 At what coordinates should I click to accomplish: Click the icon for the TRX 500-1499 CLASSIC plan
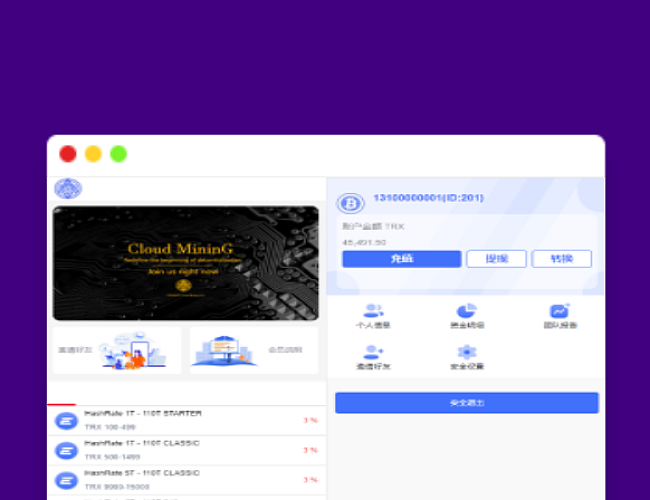(66, 450)
